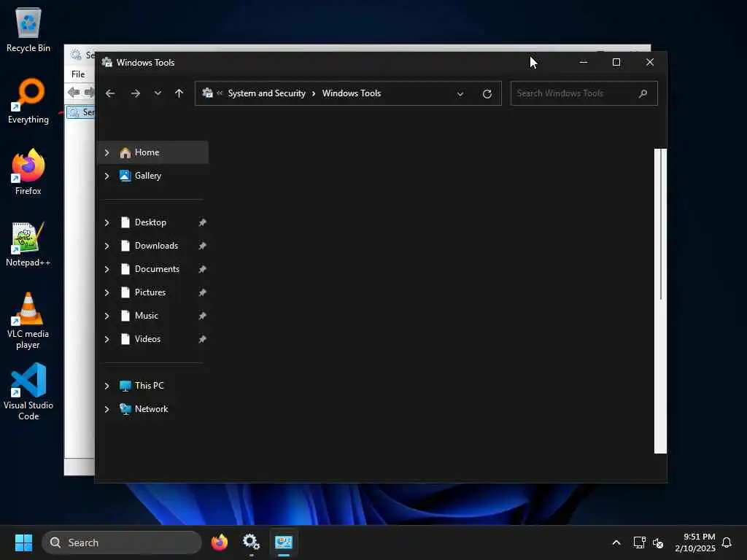Refresh the Windows Tools view
Viewport: 747px width, 560px height.
tap(487, 94)
